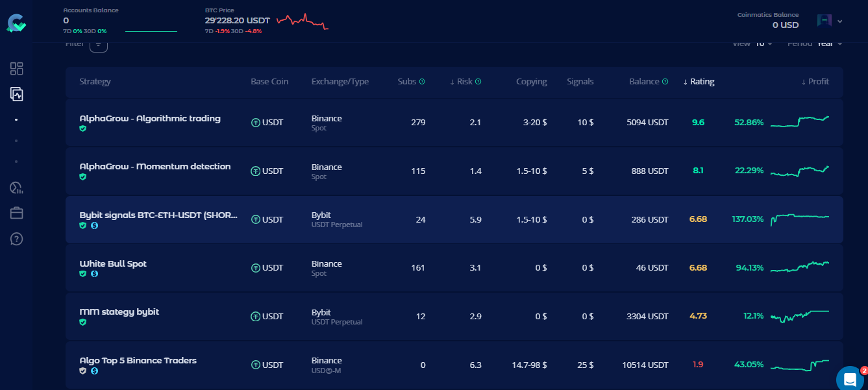Click the 9.6 rating value
The width and height of the screenshot is (868, 390).
(x=699, y=123)
